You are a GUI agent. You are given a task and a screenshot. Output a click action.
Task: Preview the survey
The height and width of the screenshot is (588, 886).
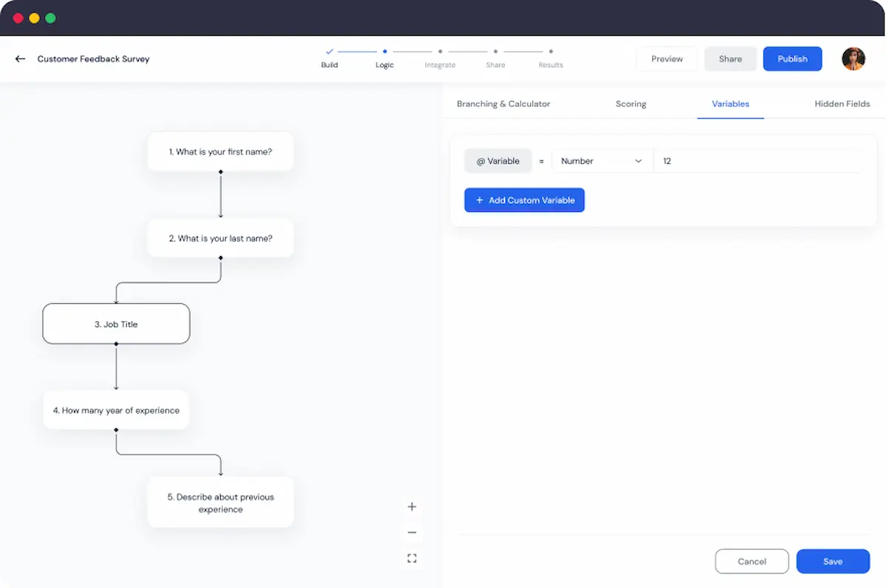pyautogui.click(x=667, y=58)
